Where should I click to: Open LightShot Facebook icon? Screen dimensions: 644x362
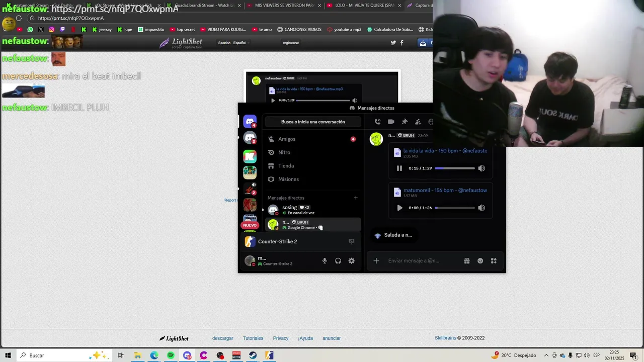(x=402, y=43)
